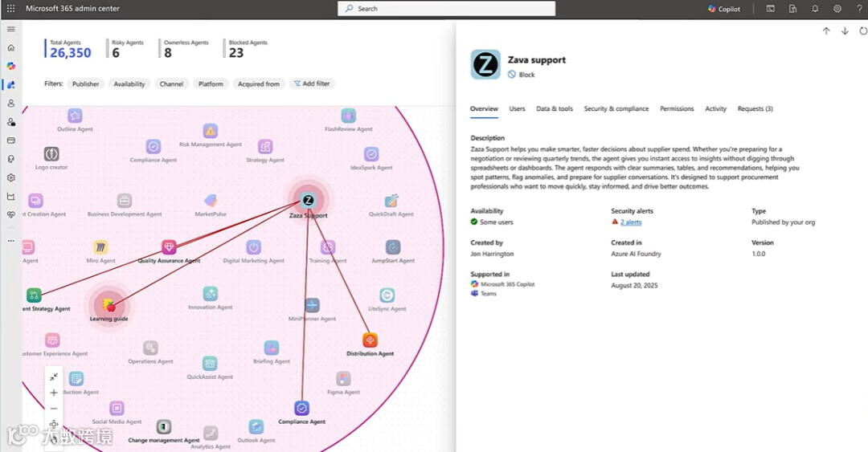Open the Availability filter dropdown
The image size is (868, 452).
129,84
